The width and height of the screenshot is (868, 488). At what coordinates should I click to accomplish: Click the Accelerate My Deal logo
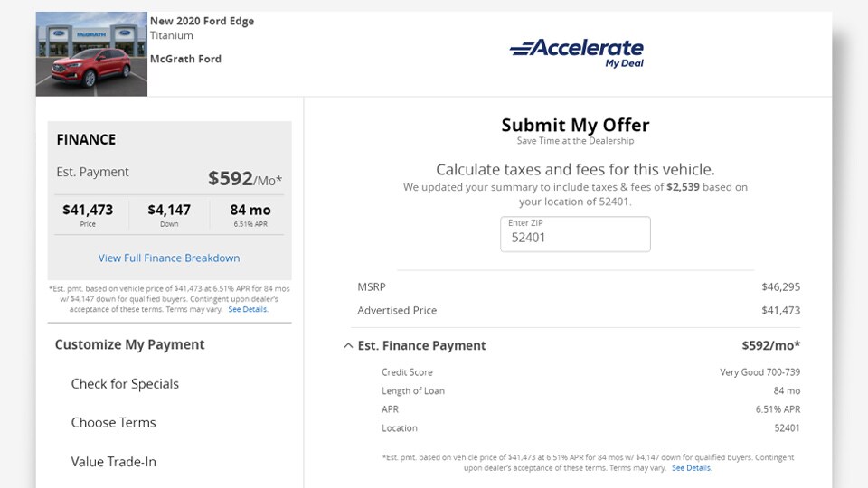(576, 53)
